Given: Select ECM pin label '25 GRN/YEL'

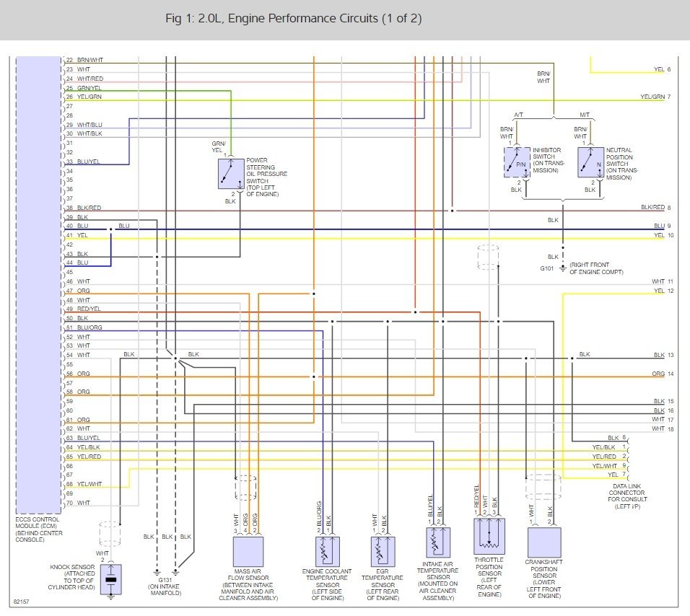Looking at the screenshot, I should pos(84,88).
